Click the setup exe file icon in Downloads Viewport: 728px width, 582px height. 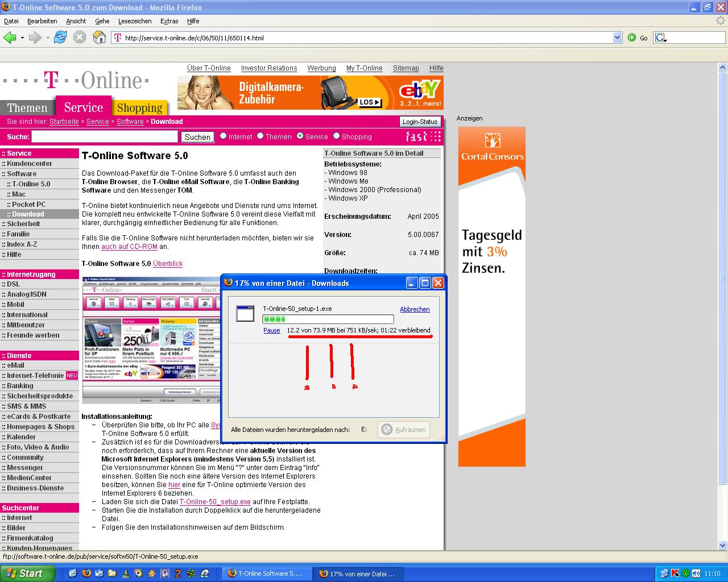point(245,314)
